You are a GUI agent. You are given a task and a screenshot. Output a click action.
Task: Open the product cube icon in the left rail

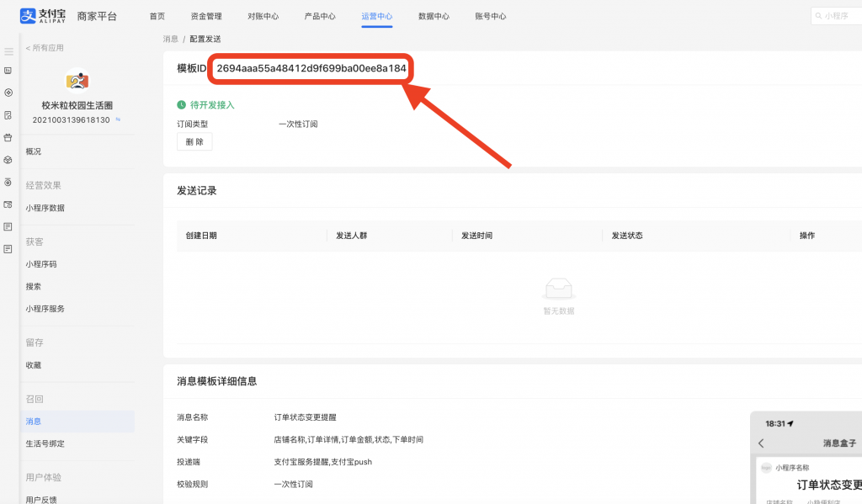tap(9, 162)
